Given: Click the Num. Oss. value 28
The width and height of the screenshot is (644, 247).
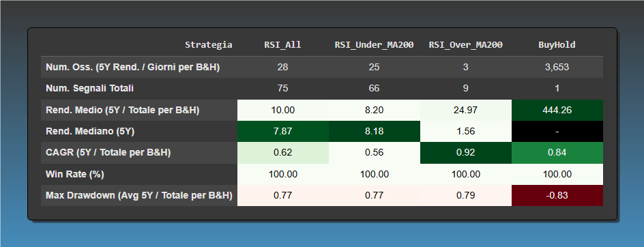Looking at the screenshot, I should click(x=283, y=68).
